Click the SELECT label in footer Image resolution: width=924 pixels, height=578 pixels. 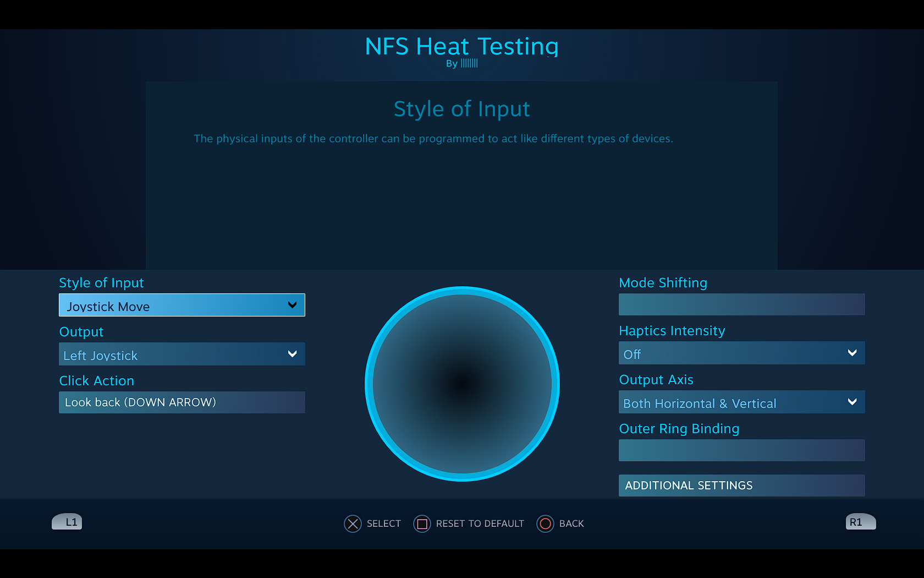[384, 524]
